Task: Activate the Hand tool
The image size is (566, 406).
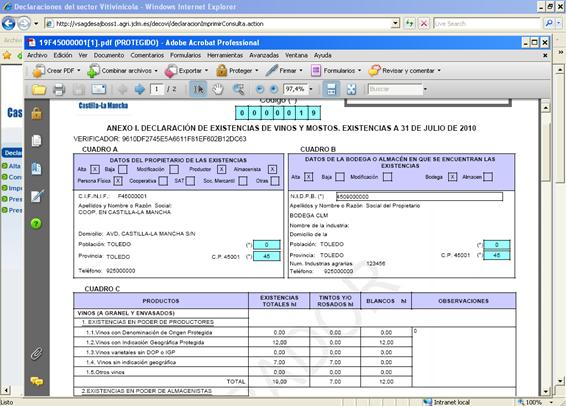Action: point(218,89)
